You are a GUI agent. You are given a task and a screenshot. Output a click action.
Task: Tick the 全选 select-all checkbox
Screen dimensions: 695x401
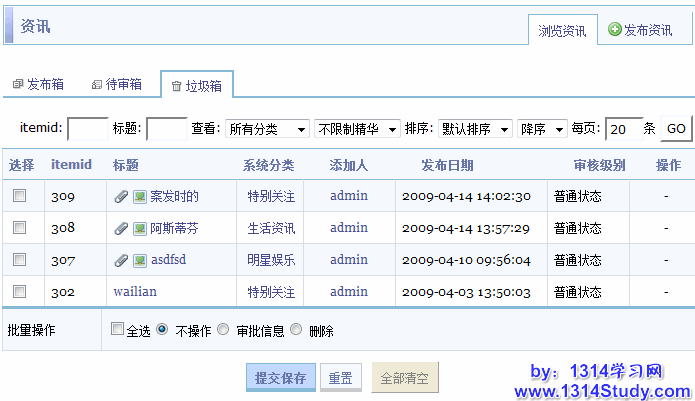pos(117,329)
